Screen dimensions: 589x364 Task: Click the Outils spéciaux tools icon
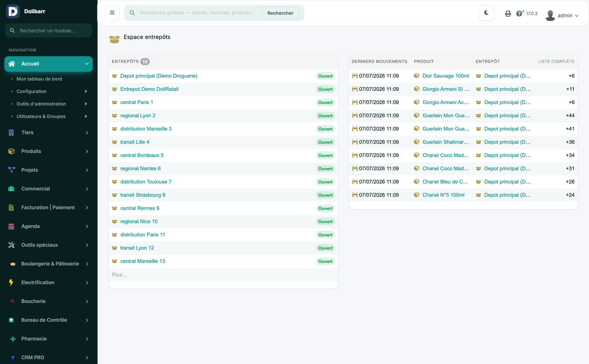(11, 245)
